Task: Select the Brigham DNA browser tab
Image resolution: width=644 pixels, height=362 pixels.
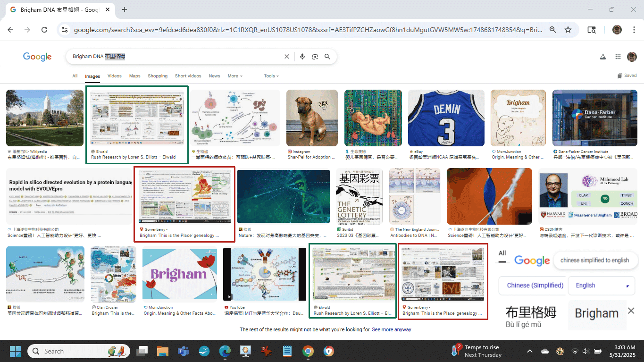Action: (59, 9)
